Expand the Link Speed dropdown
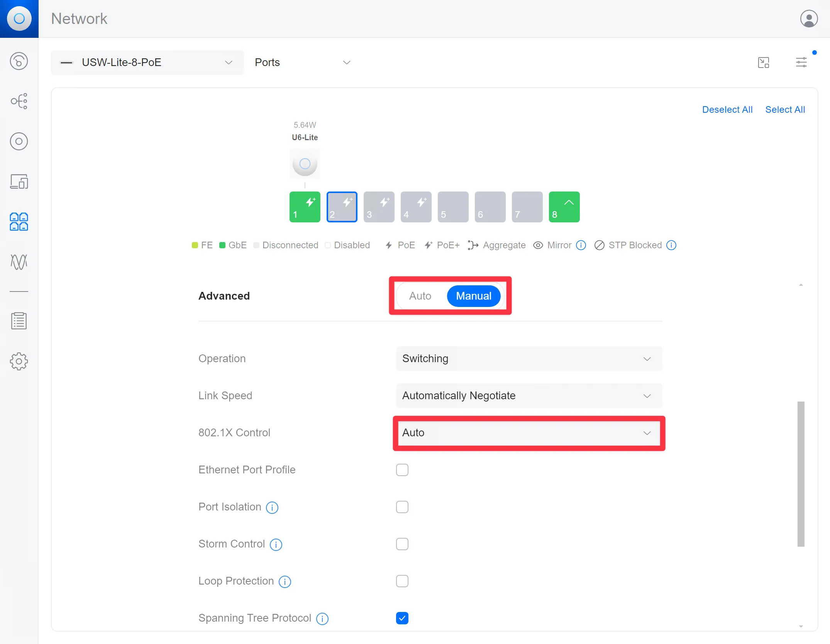The height and width of the screenshot is (644, 830). [x=529, y=396]
